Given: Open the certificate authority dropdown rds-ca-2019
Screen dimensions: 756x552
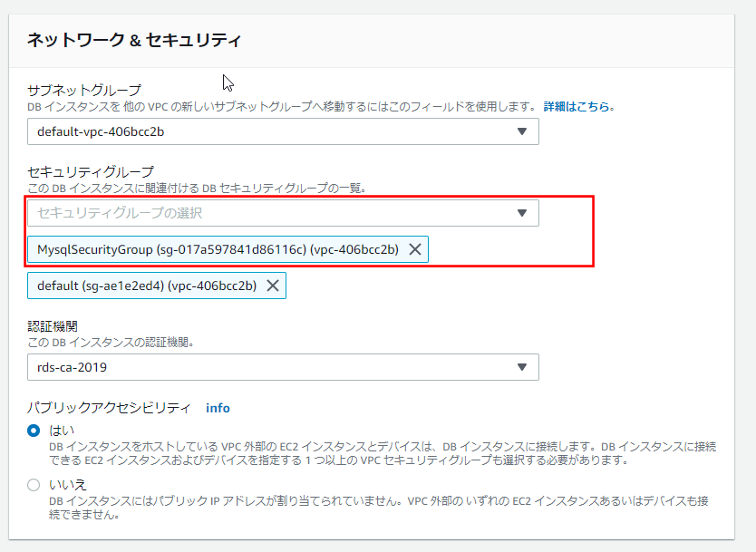Looking at the screenshot, I should tap(283, 367).
